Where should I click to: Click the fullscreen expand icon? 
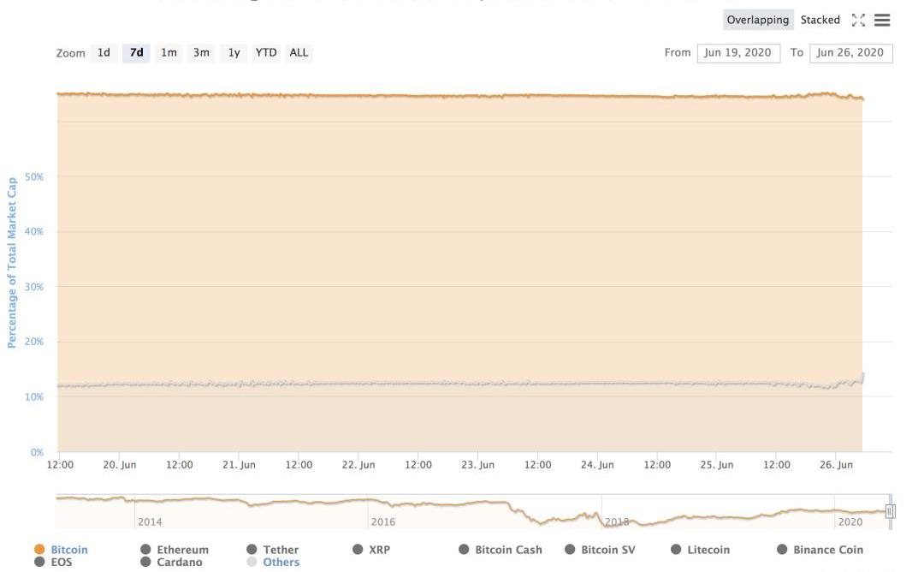tap(858, 20)
